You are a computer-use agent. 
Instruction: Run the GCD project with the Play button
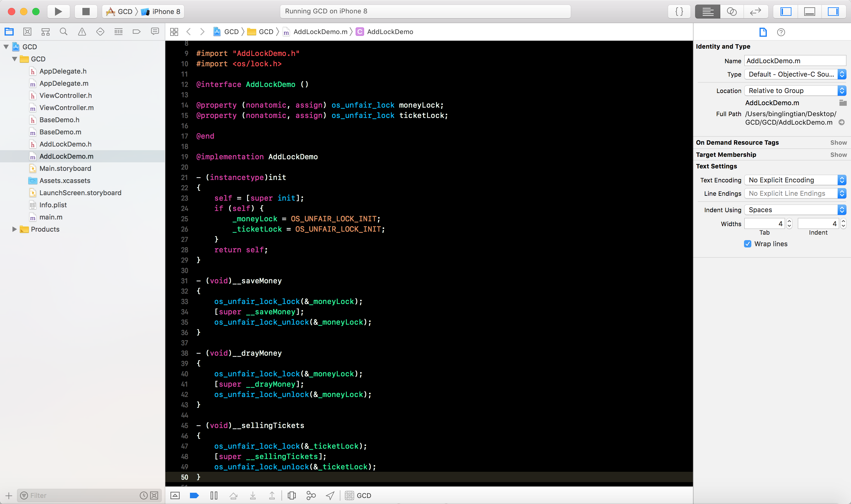[58, 12]
